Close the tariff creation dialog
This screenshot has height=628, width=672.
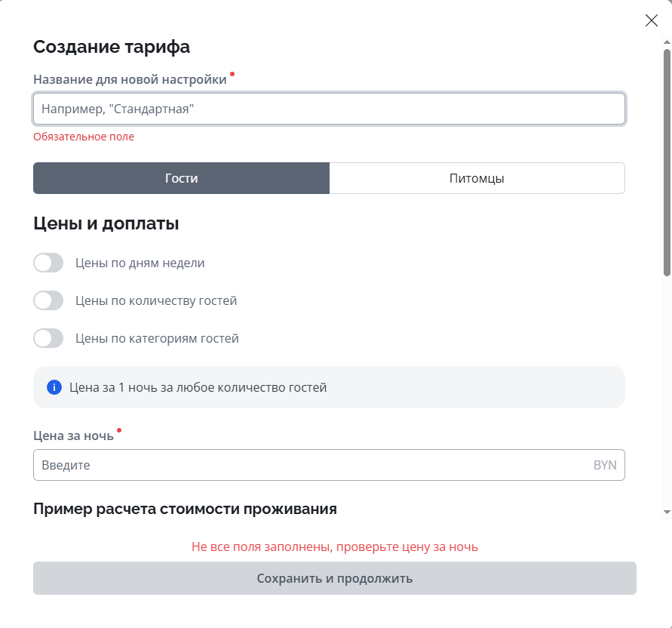[x=652, y=21]
